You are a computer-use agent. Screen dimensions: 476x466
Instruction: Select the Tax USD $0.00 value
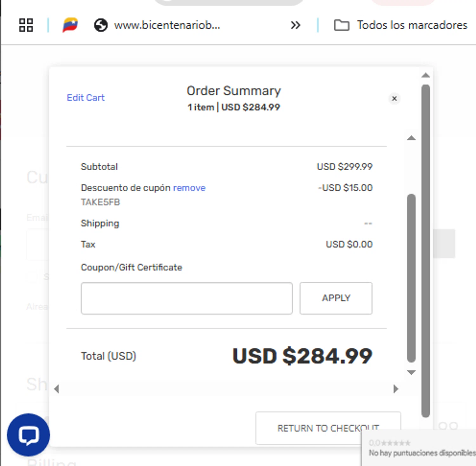click(349, 244)
